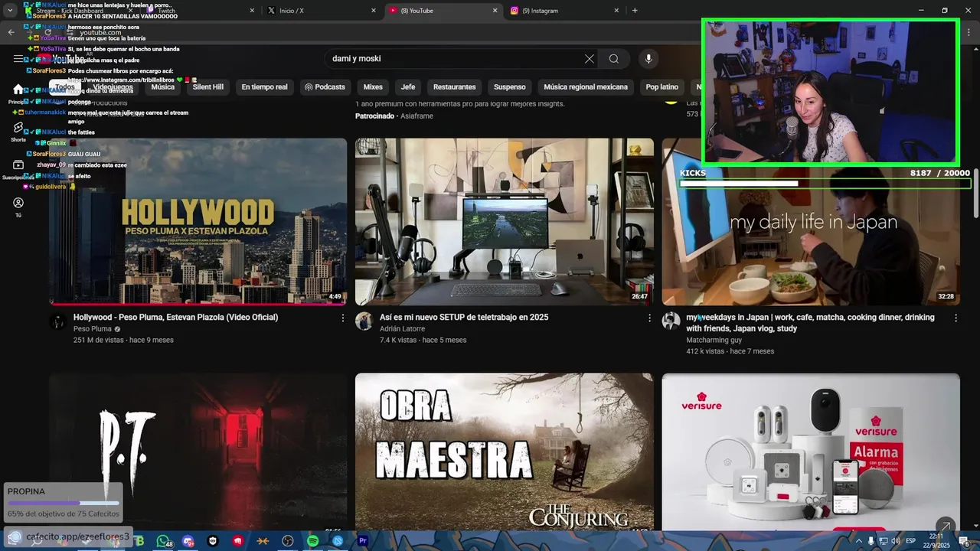Open the Verisure alarm ad thumbnail

click(x=811, y=452)
